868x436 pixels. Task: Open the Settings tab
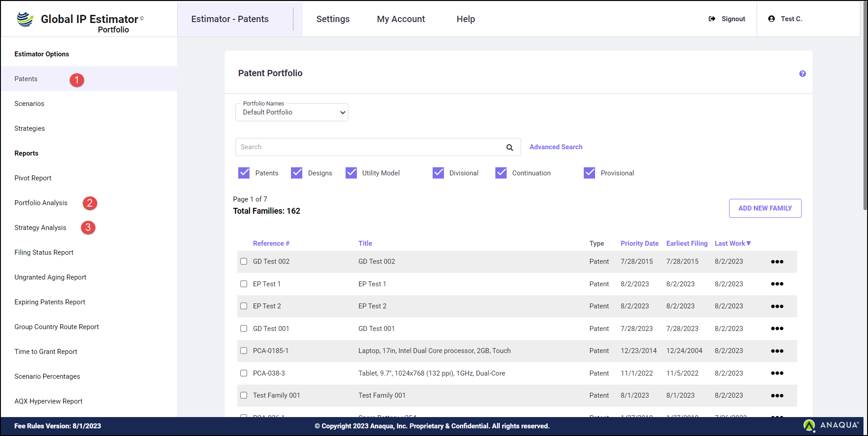[x=332, y=19]
